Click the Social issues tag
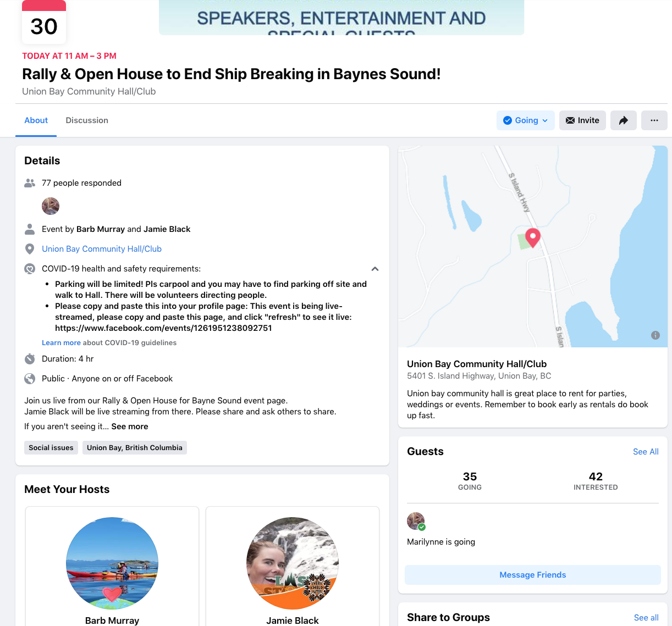Viewport: 672px width, 626px height. point(51,447)
